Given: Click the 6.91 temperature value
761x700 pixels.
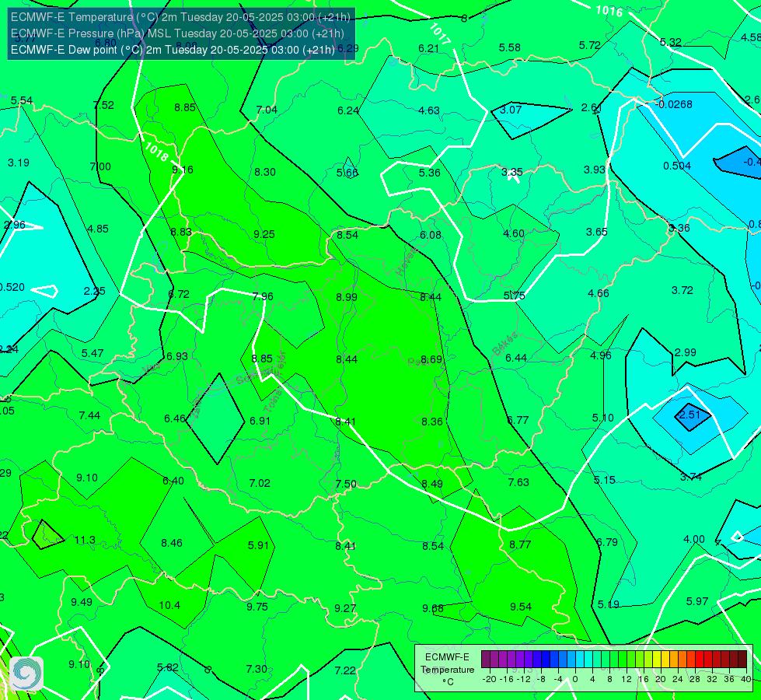Looking at the screenshot, I should pyautogui.click(x=260, y=421).
